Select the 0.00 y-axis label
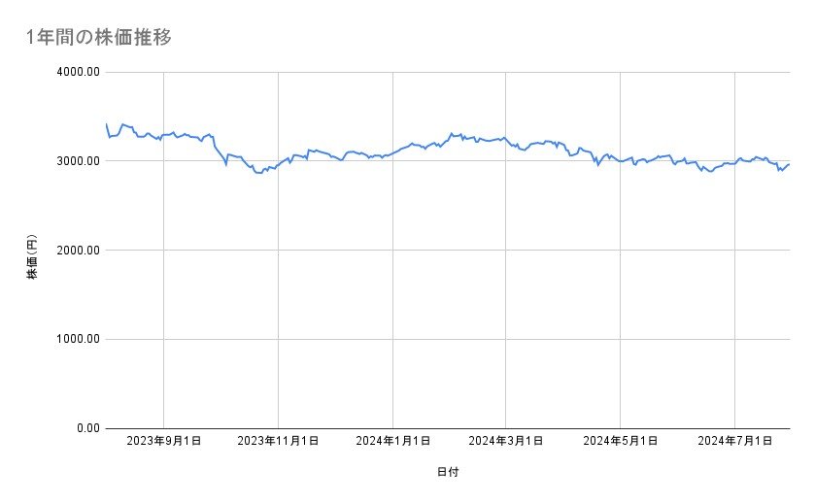 click(85, 428)
